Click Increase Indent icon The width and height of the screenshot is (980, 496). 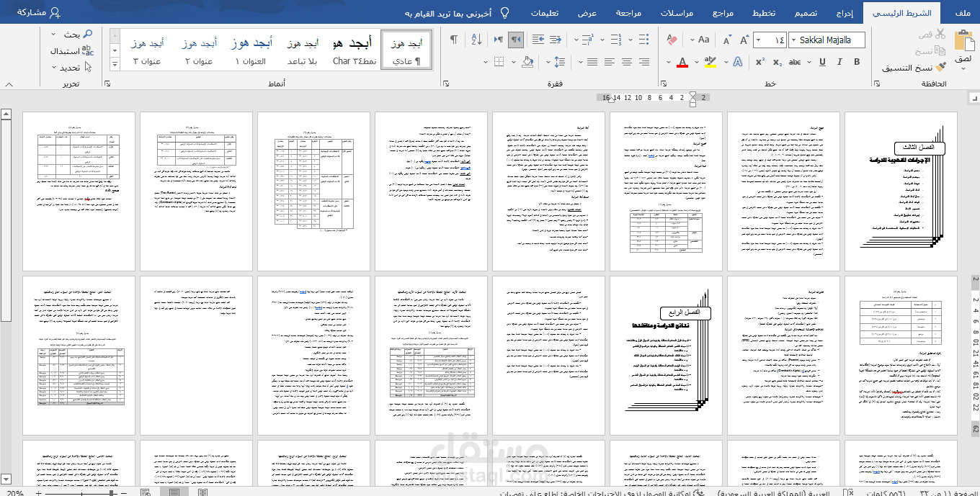(x=538, y=40)
